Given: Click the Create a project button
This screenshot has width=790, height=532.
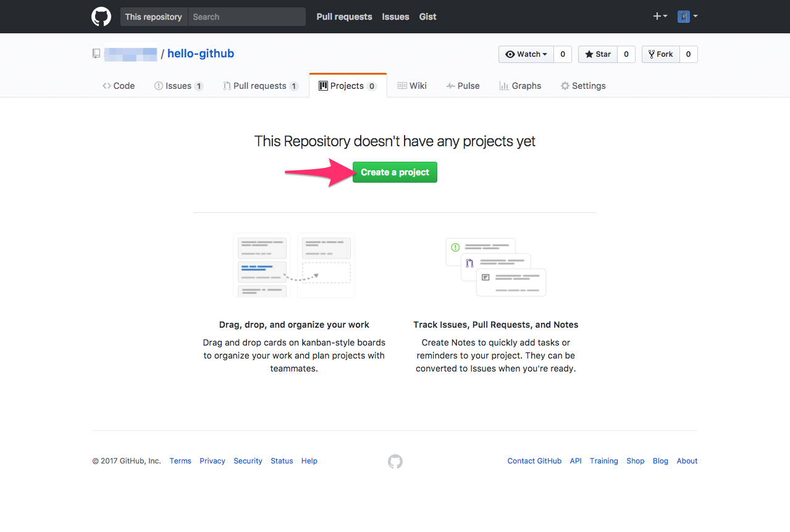Looking at the screenshot, I should coord(395,172).
